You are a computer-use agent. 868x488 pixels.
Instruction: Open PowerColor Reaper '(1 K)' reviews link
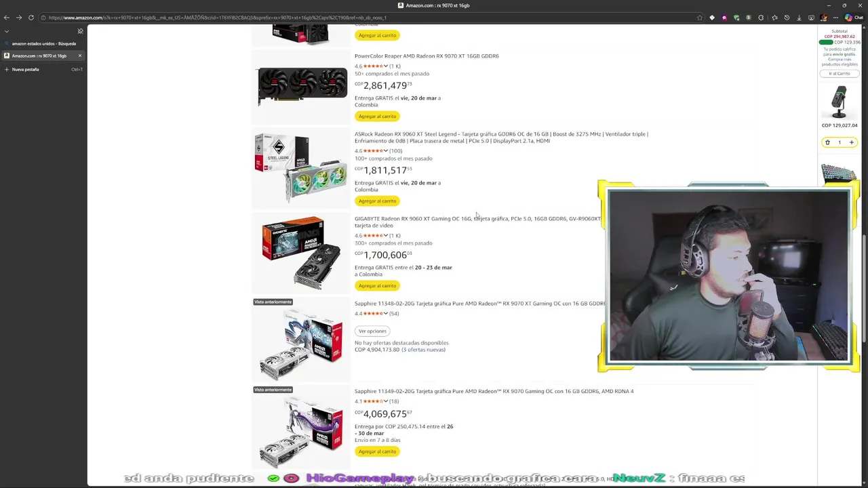tap(395, 66)
